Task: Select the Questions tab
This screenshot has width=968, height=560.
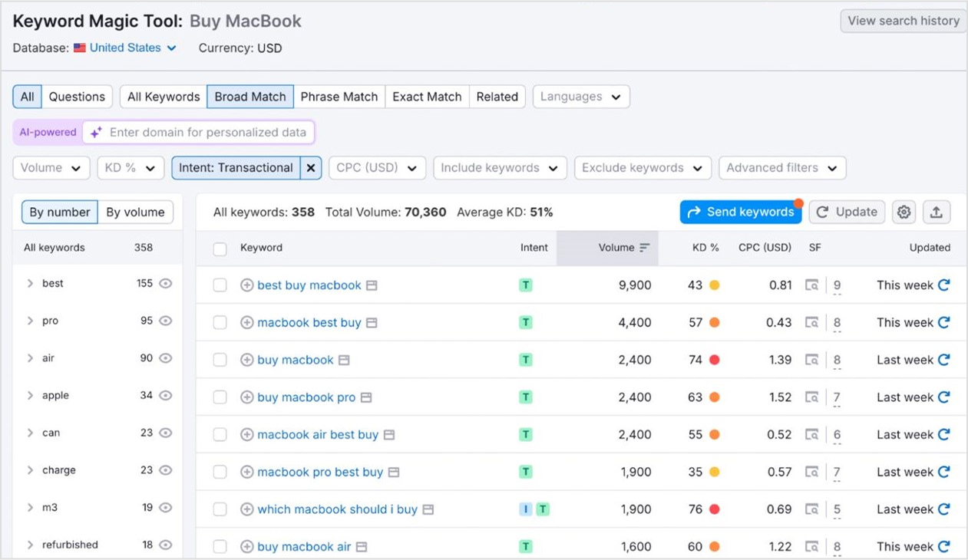Action: [x=77, y=97]
